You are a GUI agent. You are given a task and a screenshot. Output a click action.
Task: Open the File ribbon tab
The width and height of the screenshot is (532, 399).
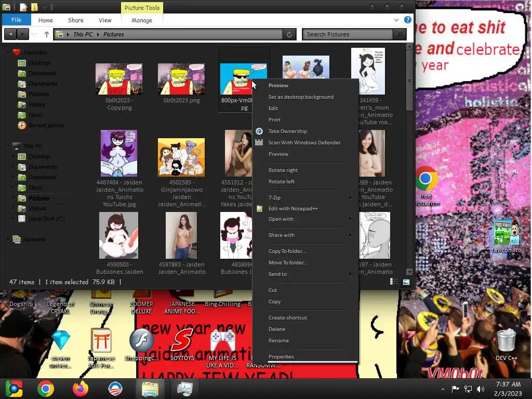pyautogui.click(x=16, y=20)
